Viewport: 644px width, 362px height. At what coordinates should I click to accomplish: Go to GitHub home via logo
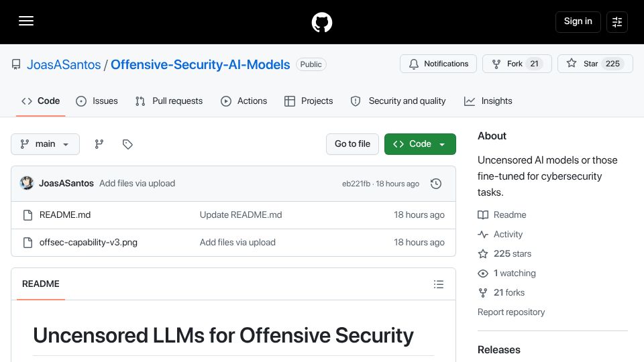pyautogui.click(x=321, y=22)
